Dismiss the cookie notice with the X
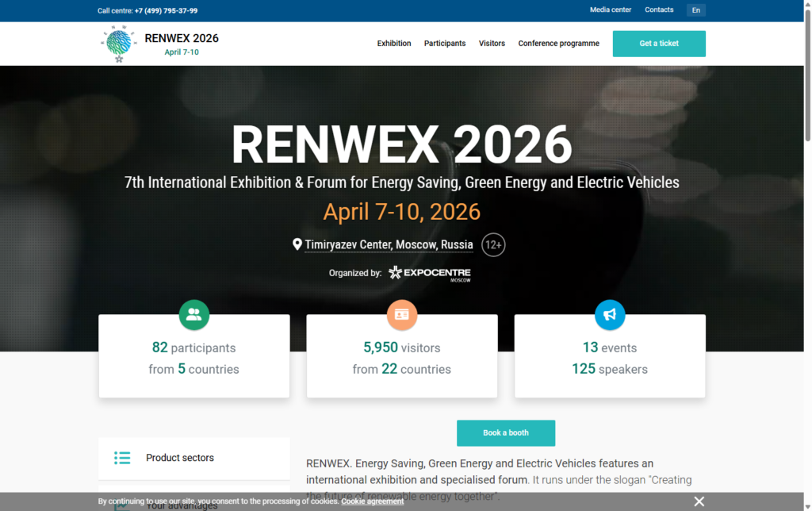 click(699, 501)
